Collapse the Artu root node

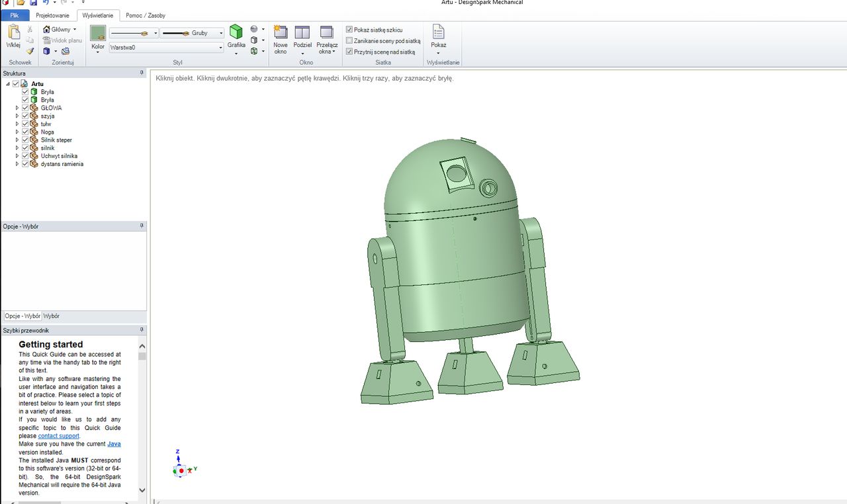click(x=8, y=84)
